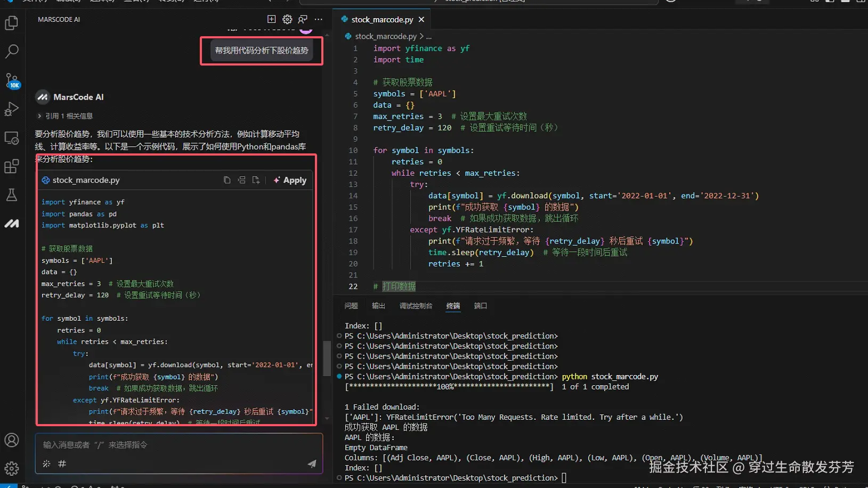Expand the 引用 1 相关信息 section
Image resolution: width=868 pixels, height=488 pixels.
click(x=65, y=116)
